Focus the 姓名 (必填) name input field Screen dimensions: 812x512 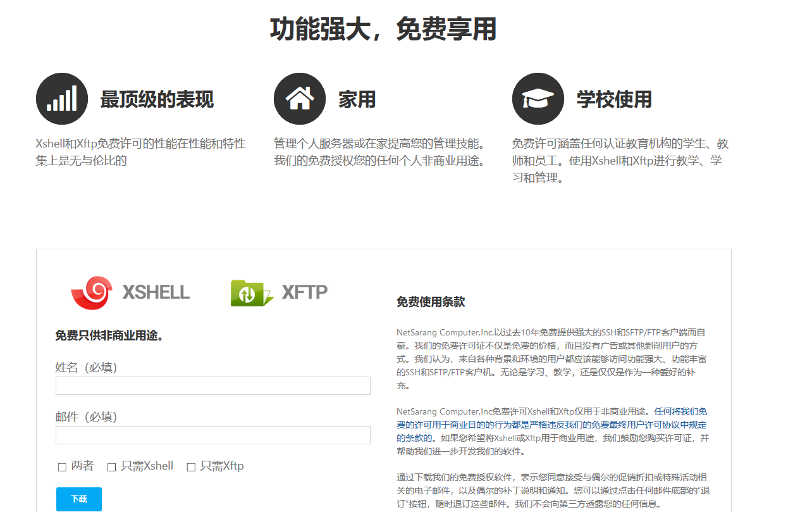[x=213, y=386]
